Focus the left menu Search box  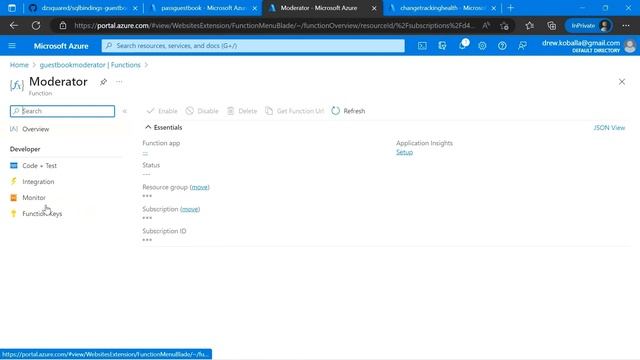tap(62, 111)
